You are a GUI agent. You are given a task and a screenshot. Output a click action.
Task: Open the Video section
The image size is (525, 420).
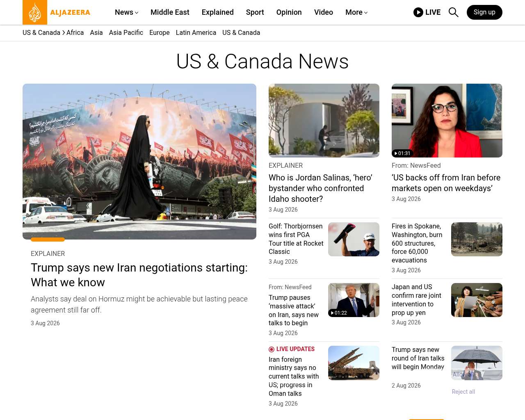coord(324,12)
